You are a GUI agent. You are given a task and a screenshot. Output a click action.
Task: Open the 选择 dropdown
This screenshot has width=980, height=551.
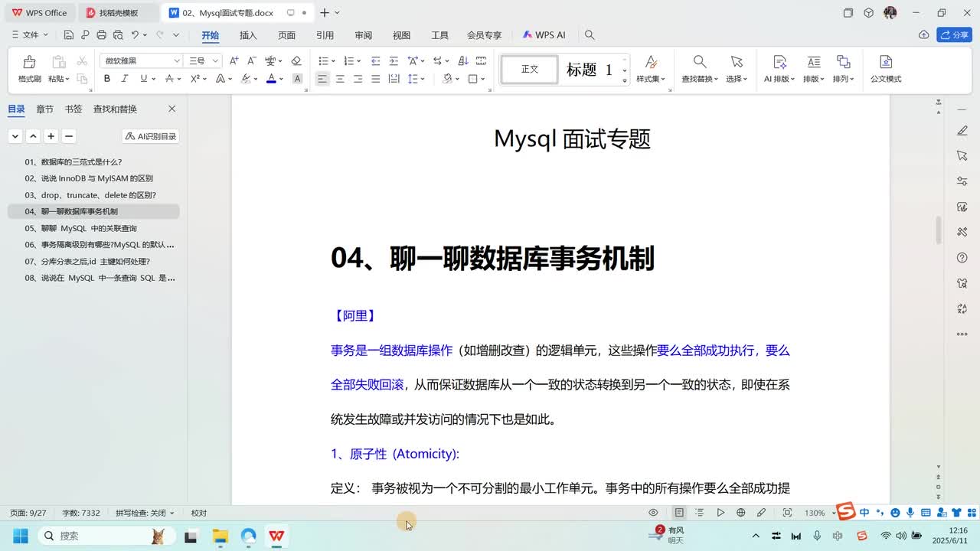click(x=737, y=79)
